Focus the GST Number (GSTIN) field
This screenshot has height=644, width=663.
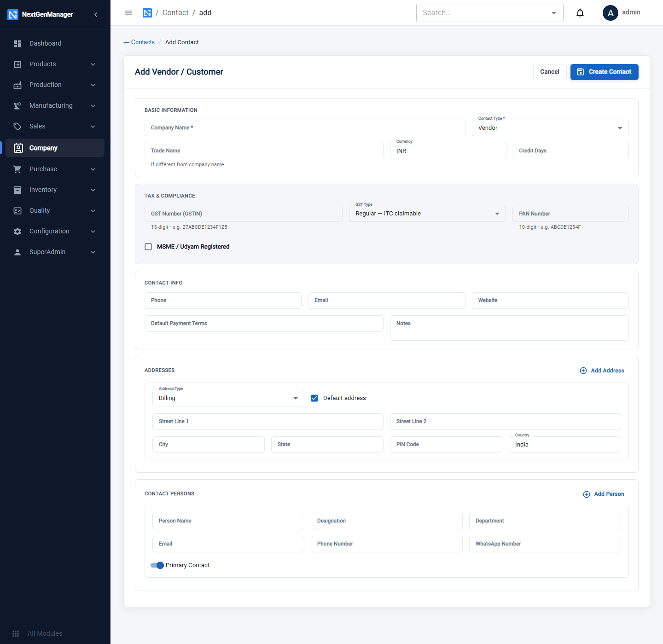tap(244, 214)
